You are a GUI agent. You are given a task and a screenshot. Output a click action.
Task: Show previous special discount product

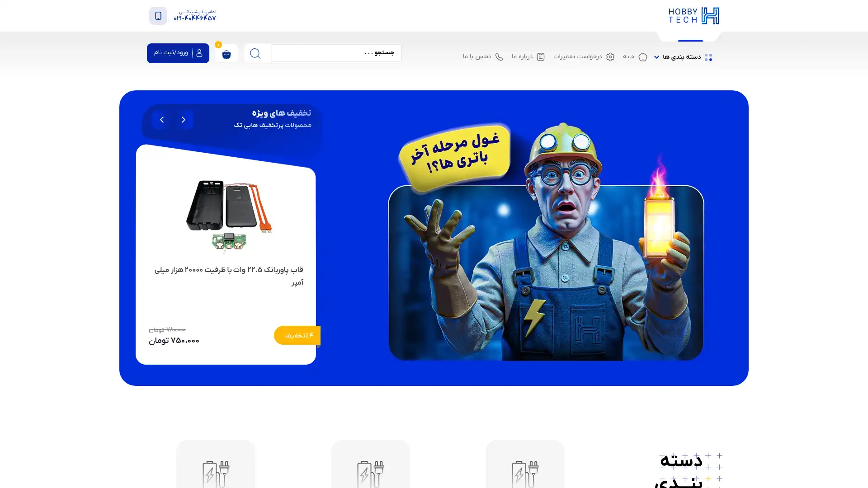pos(184,120)
